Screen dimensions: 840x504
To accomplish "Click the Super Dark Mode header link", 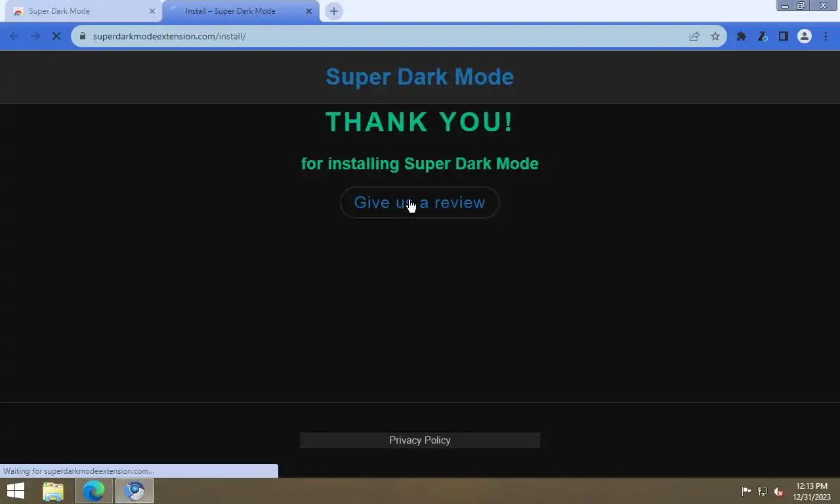I will (x=420, y=77).
